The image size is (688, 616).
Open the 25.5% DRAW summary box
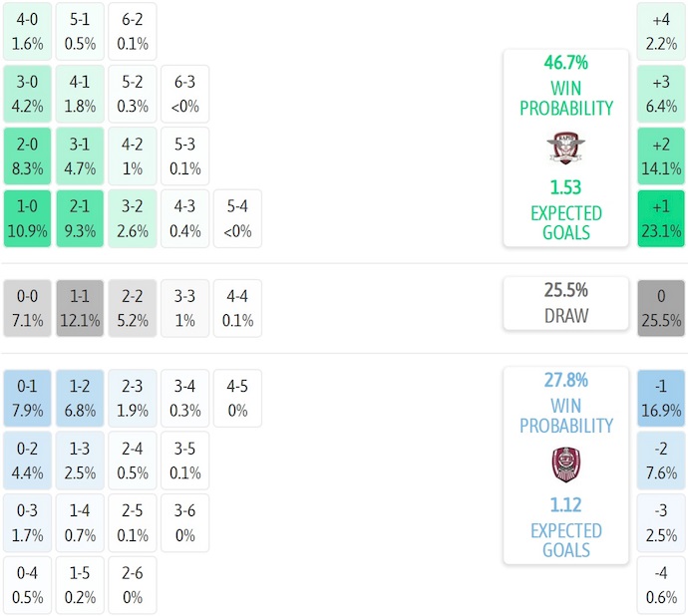[565, 303]
